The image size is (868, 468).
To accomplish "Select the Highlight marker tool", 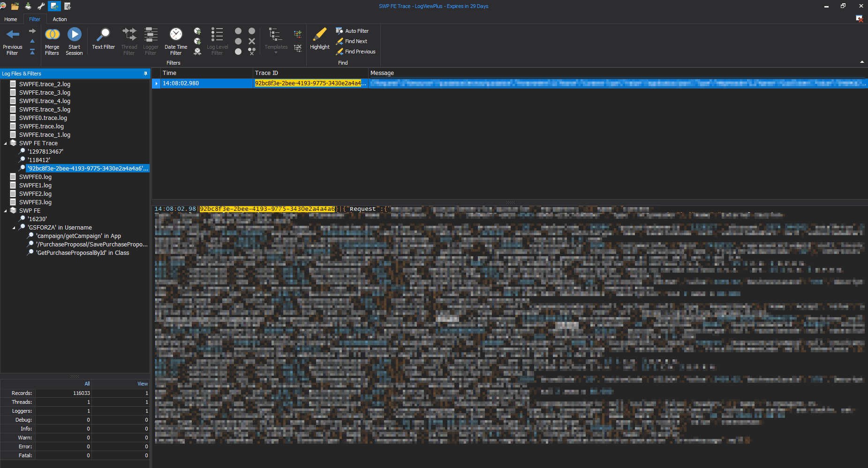I will 320,35.
